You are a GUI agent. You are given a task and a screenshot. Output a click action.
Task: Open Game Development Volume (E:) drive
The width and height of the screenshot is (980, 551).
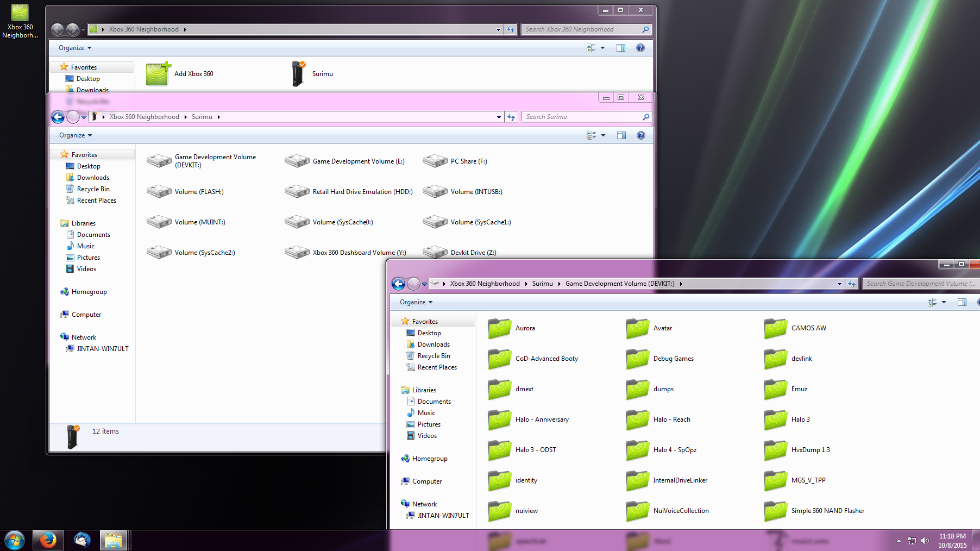point(345,161)
